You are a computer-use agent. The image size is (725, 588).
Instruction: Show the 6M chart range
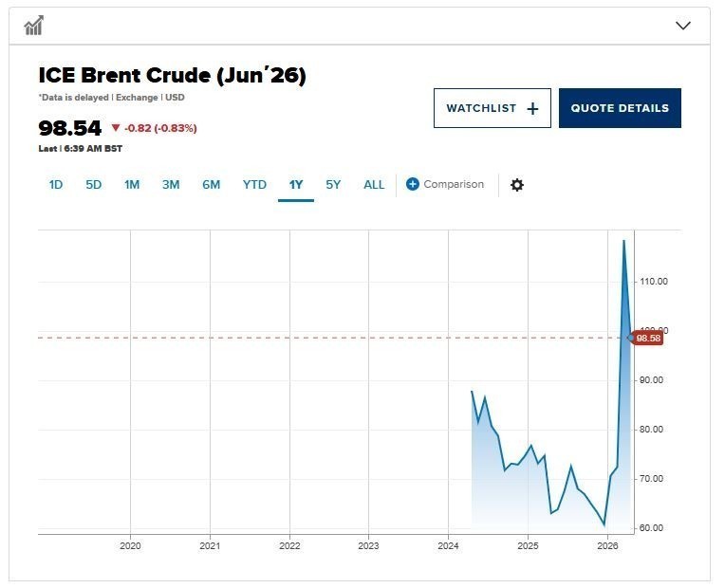tap(211, 185)
